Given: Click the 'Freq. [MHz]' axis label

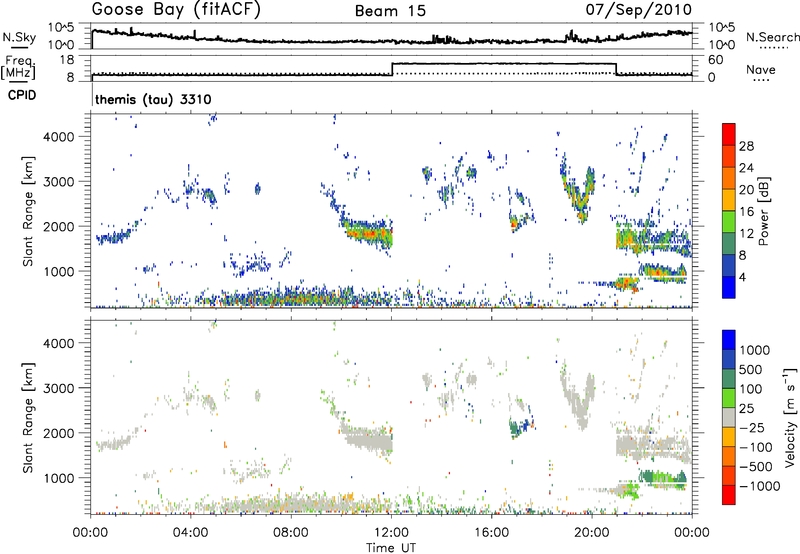Looking at the screenshot, I should (x=18, y=68).
